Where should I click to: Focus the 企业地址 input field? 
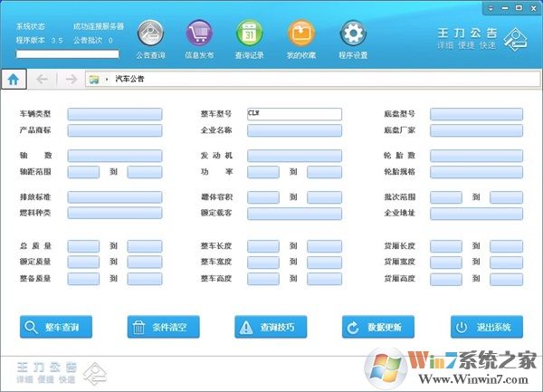tap(477, 214)
